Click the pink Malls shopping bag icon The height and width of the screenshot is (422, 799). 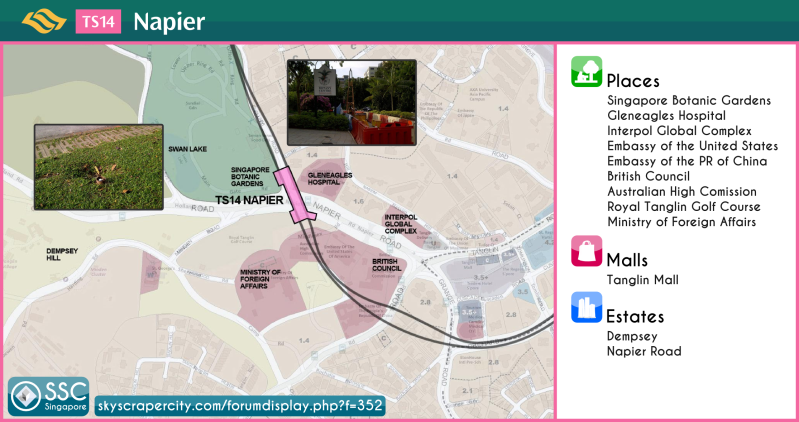click(585, 251)
